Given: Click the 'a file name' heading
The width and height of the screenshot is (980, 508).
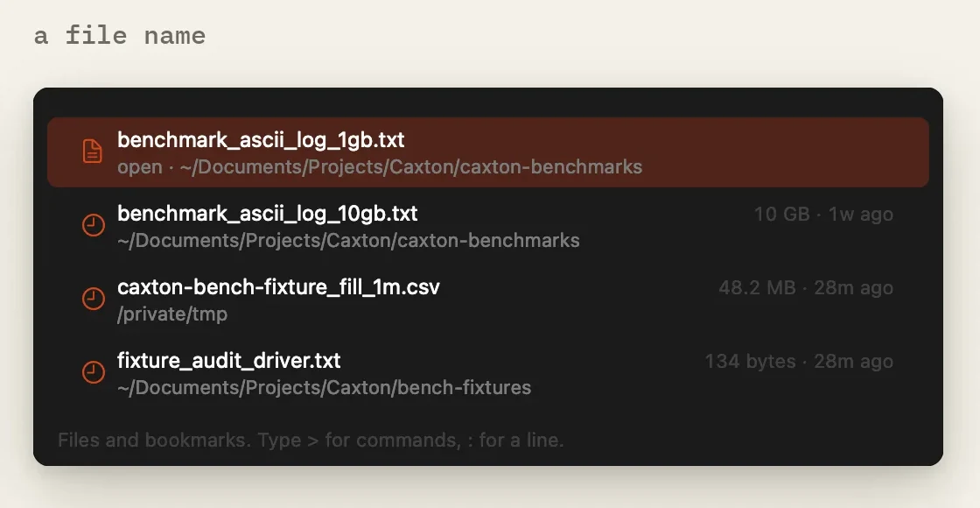Looking at the screenshot, I should pos(120,35).
